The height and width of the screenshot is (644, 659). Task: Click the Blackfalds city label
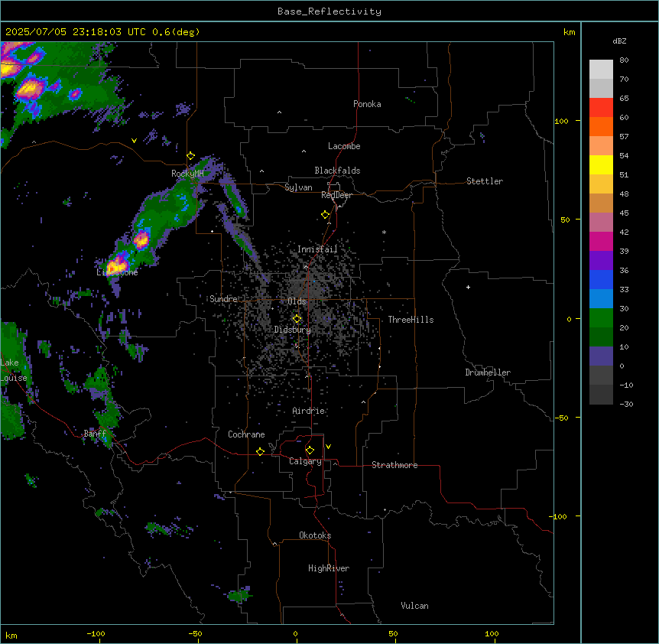[x=337, y=171]
